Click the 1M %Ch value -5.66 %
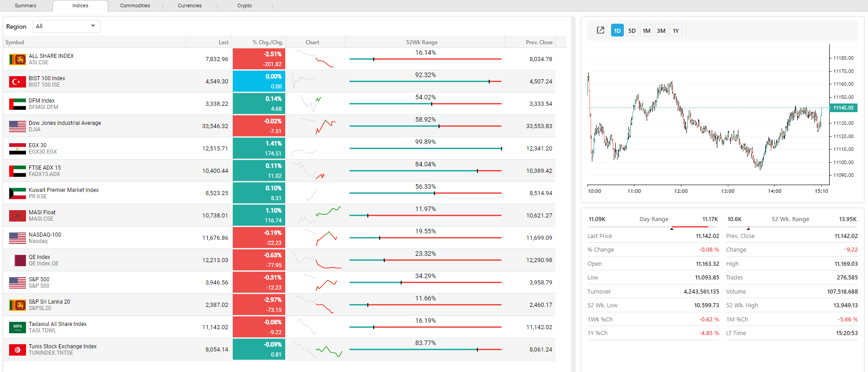Screen dimensions: 868x372 tap(847, 320)
